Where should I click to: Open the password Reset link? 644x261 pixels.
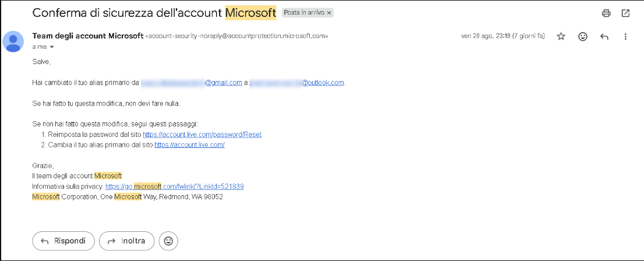click(x=202, y=135)
